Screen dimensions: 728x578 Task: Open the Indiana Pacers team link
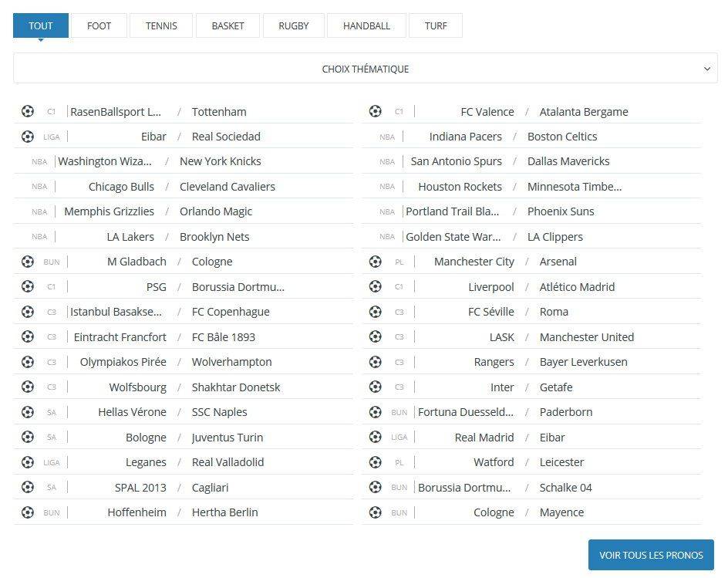pos(466,137)
